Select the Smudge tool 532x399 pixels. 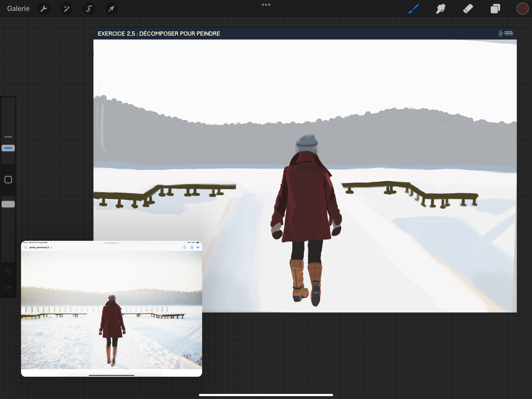441,9
